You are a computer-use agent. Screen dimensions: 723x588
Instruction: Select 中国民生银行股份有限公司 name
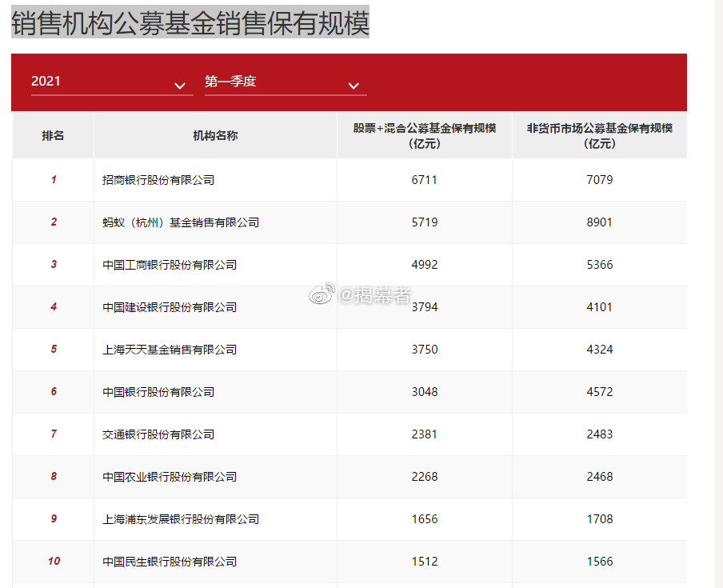tap(170, 562)
